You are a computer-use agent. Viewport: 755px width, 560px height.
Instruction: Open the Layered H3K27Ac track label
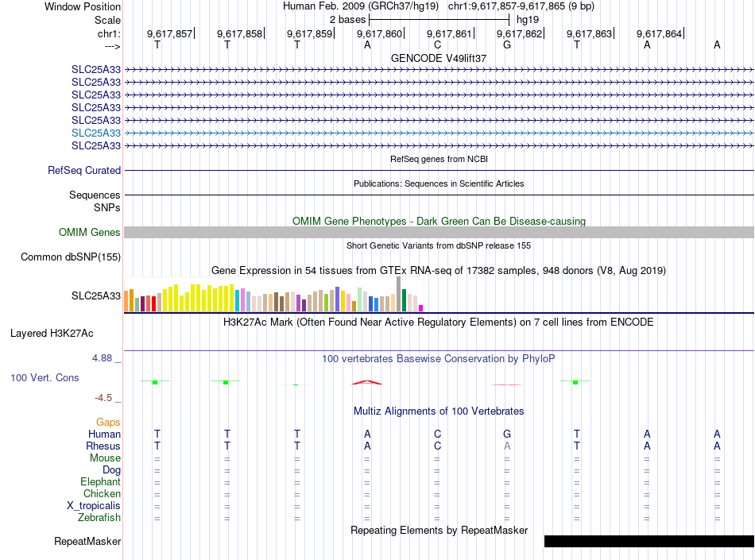click(x=52, y=334)
